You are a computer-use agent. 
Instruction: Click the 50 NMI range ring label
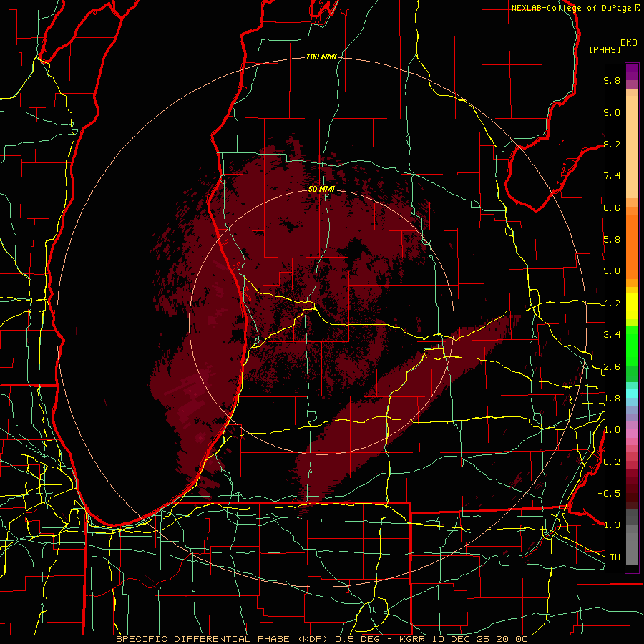coord(321,189)
